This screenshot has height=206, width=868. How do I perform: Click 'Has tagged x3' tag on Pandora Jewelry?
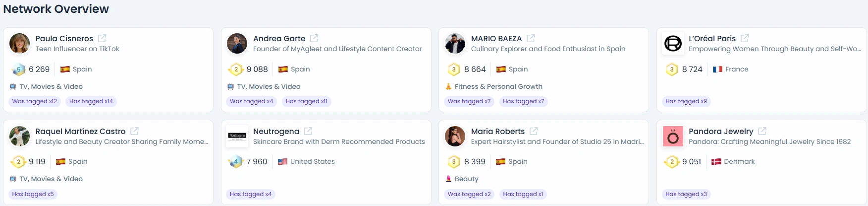point(686,194)
